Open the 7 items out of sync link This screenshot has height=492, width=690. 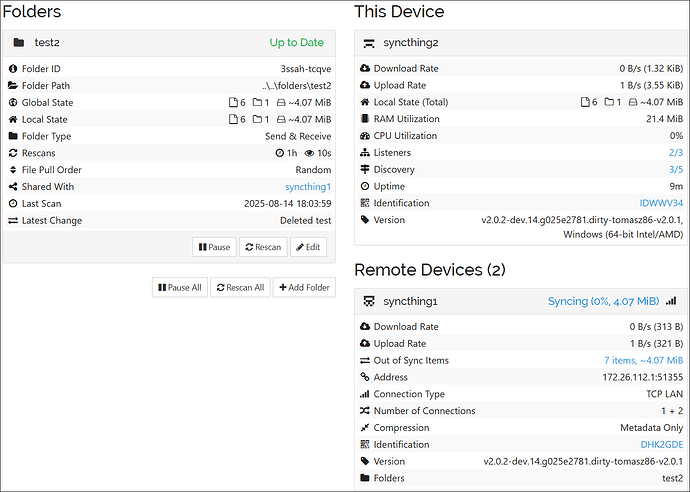click(643, 360)
